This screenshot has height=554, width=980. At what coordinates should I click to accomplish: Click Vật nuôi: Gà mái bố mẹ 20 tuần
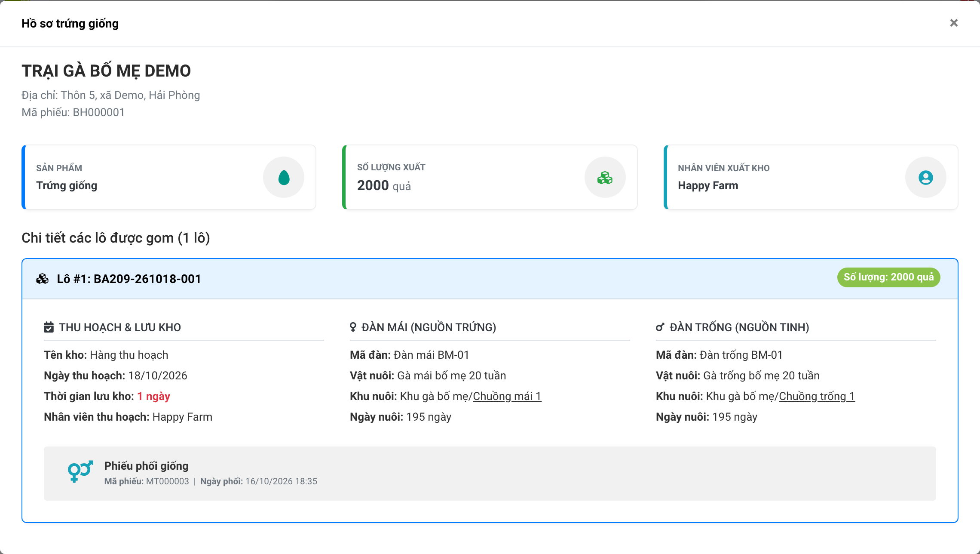[428, 375]
